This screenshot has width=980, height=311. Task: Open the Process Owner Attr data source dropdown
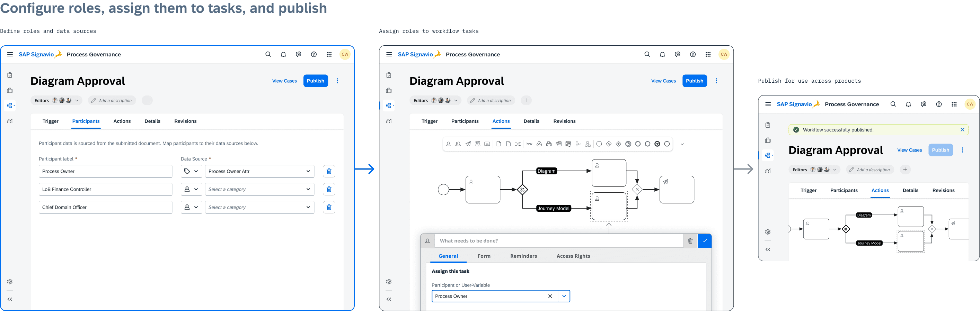pyautogui.click(x=259, y=171)
